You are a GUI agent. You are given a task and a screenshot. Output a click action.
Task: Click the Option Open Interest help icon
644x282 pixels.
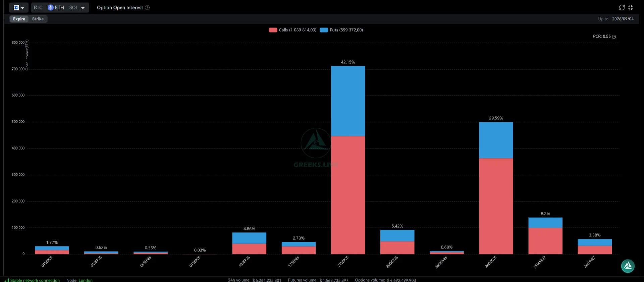[x=147, y=7]
